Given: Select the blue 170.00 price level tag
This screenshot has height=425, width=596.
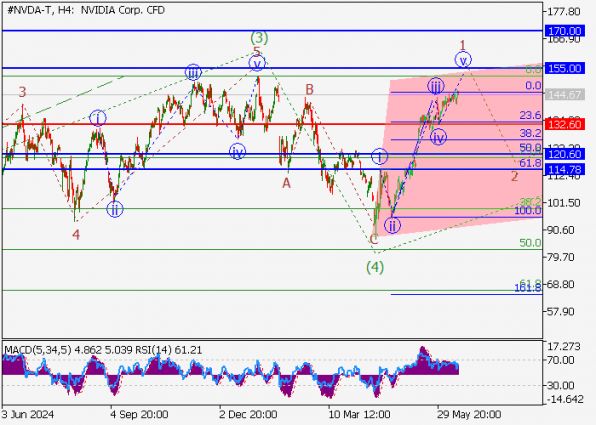Looking at the screenshot, I should (564, 31).
